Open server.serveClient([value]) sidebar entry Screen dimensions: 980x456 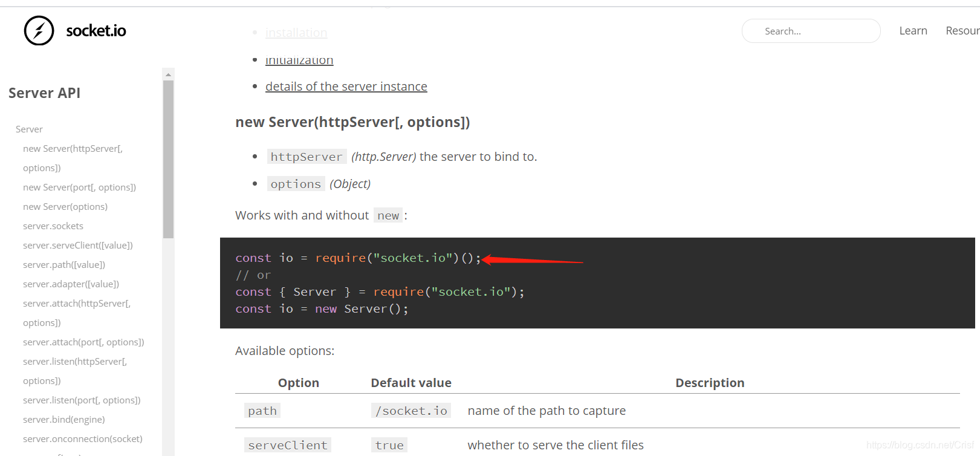pos(78,246)
